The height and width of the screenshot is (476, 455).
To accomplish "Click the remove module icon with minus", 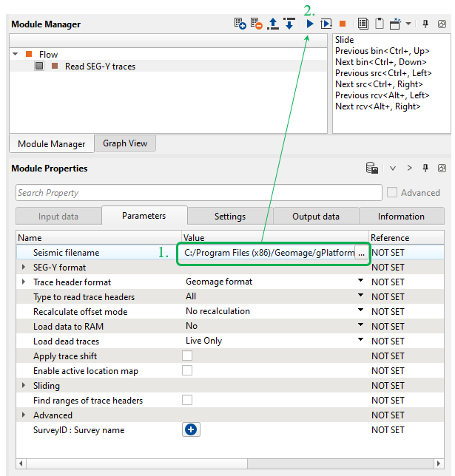I will 257,24.
